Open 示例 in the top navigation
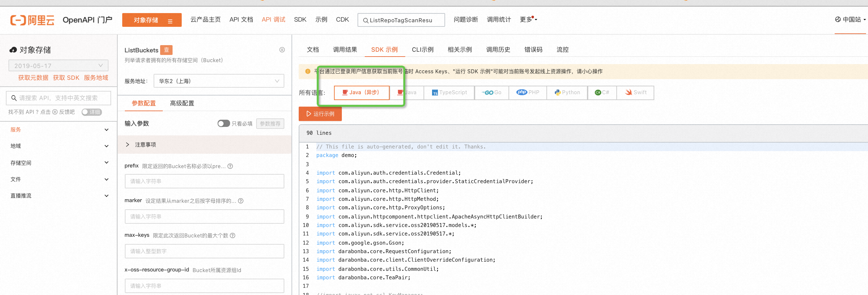868x295 pixels. pos(321,20)
